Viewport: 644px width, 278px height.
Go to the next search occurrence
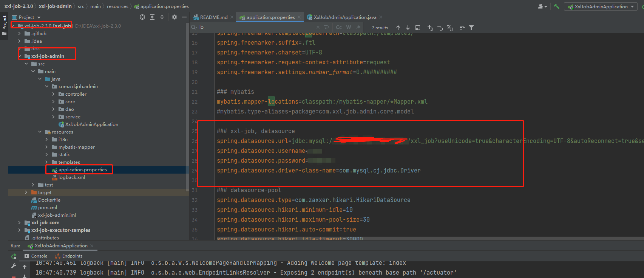(408, 28)
